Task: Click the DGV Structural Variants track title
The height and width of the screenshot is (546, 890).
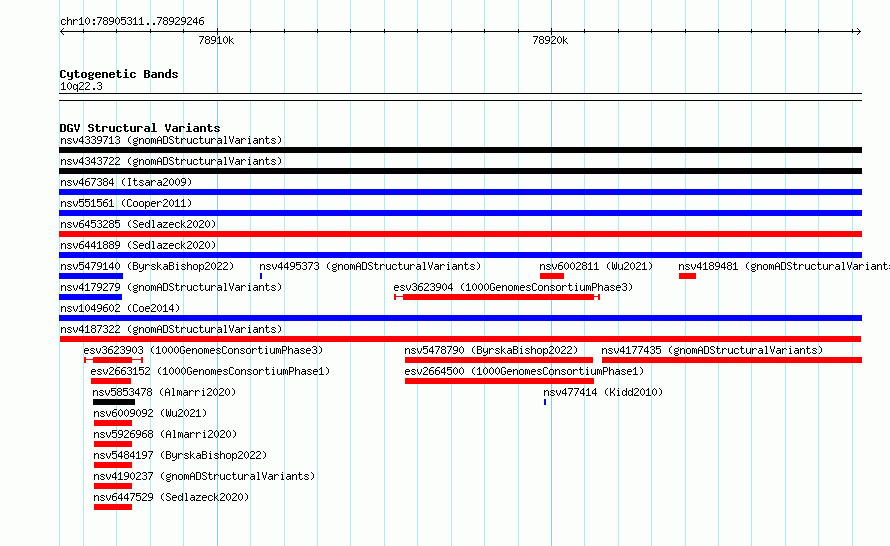Action: click(140, 128)
